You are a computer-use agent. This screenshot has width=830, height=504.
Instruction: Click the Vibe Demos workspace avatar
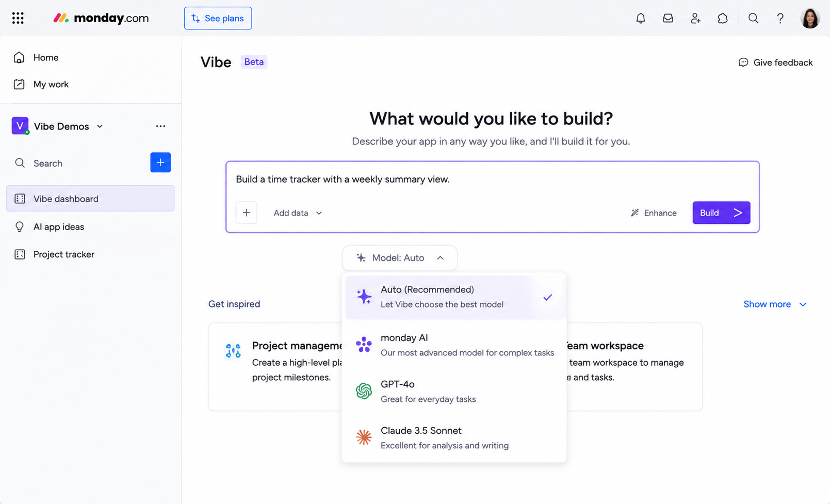20,126
